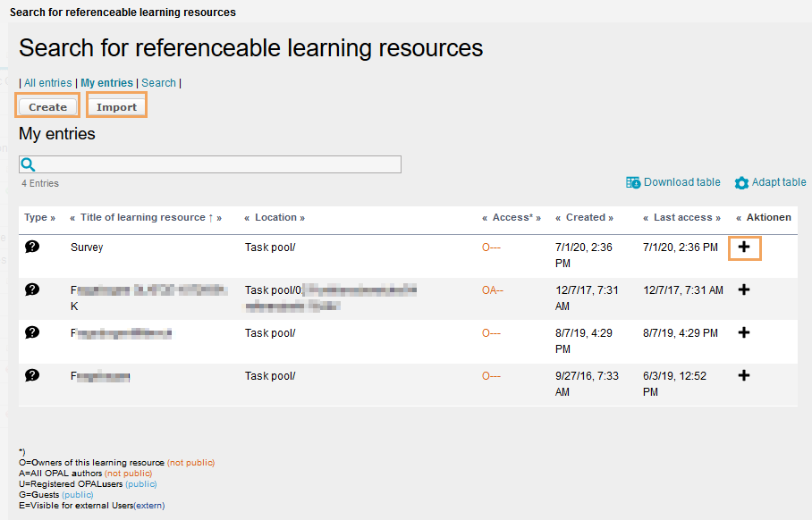This screenshot has width=812, height=520.
Task: Sort entries by the Created column
Action: [585, 217]
